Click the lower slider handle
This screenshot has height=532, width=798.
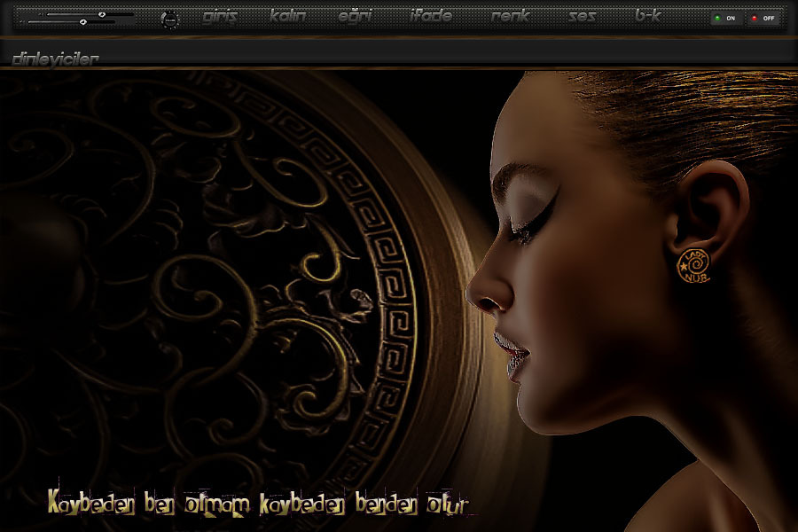[x=82, y=21]
